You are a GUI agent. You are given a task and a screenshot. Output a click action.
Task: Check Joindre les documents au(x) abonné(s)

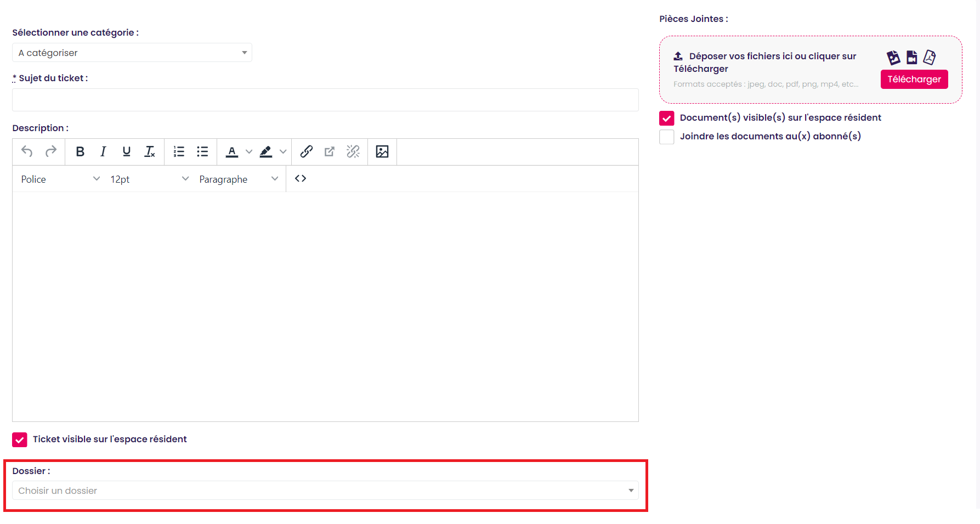(667, 137)
